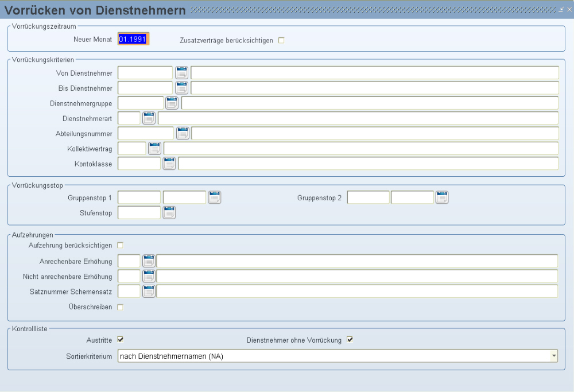Open lookup list for Bis Dienstnehmer
Screen dimensions: 574x392
(x=181, y=88)
